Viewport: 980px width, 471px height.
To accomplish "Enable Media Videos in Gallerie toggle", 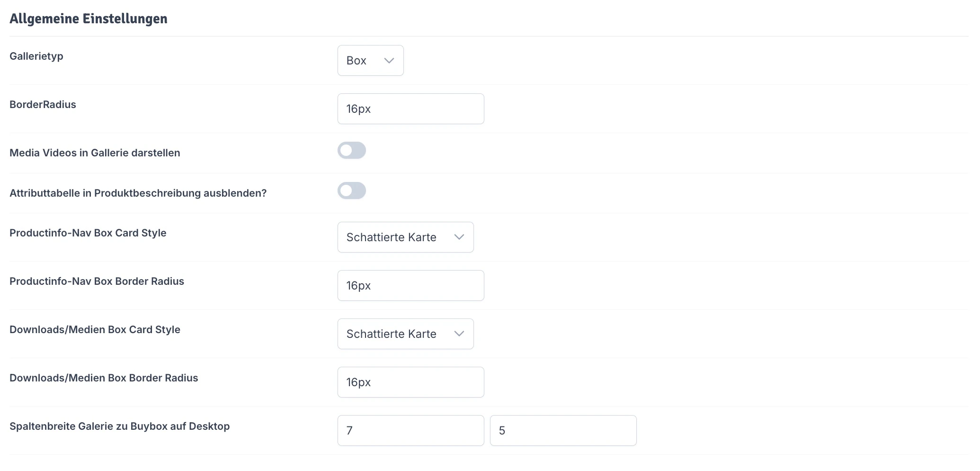I will [352, 151].
